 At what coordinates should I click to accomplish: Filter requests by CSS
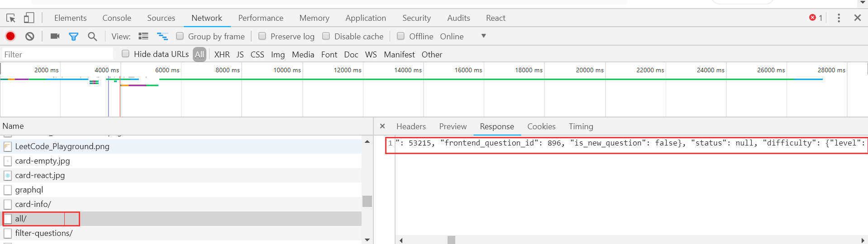(x=257, y=54)
